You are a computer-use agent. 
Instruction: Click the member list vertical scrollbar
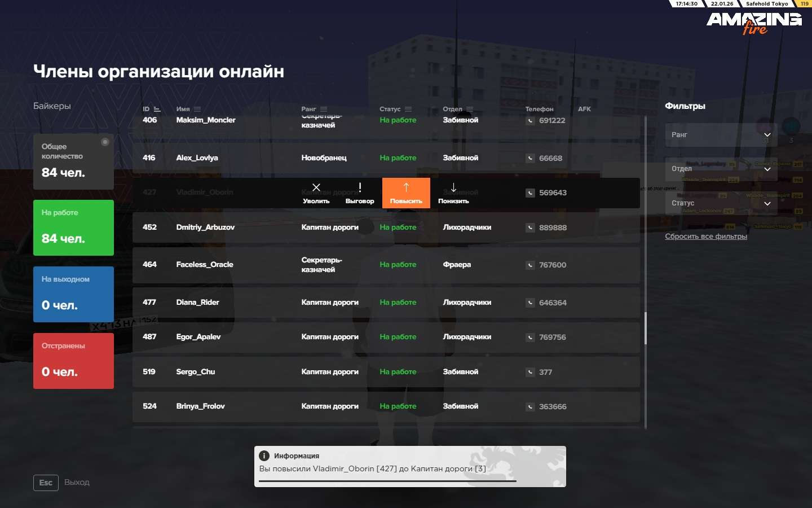tap(645, 328)
